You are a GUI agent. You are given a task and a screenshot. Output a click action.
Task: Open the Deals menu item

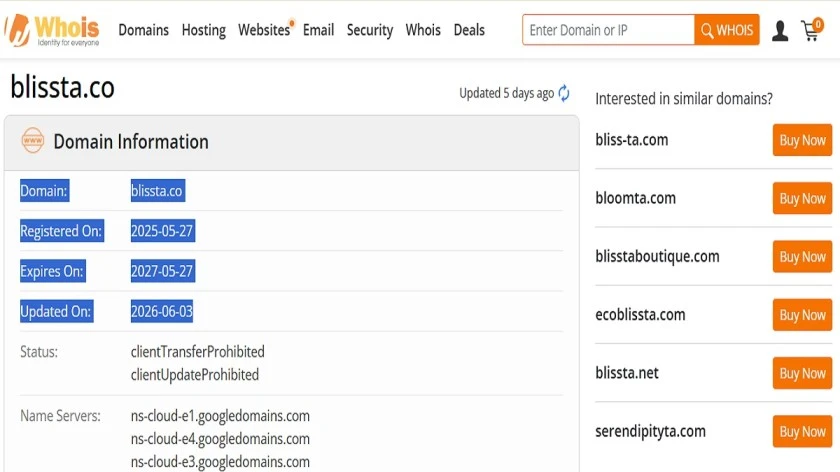(x=469, y=30)
